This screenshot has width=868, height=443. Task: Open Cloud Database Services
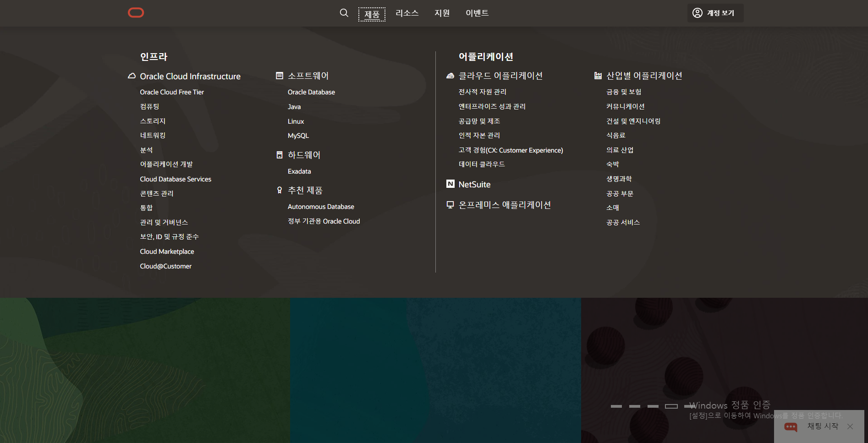pyautogui.click(x=176, y=179)
